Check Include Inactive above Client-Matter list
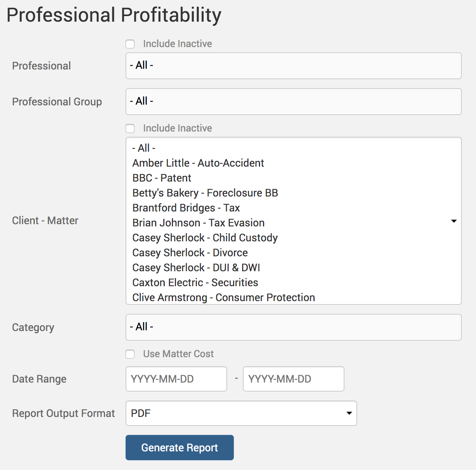476x470 pixels. (130, 129)
